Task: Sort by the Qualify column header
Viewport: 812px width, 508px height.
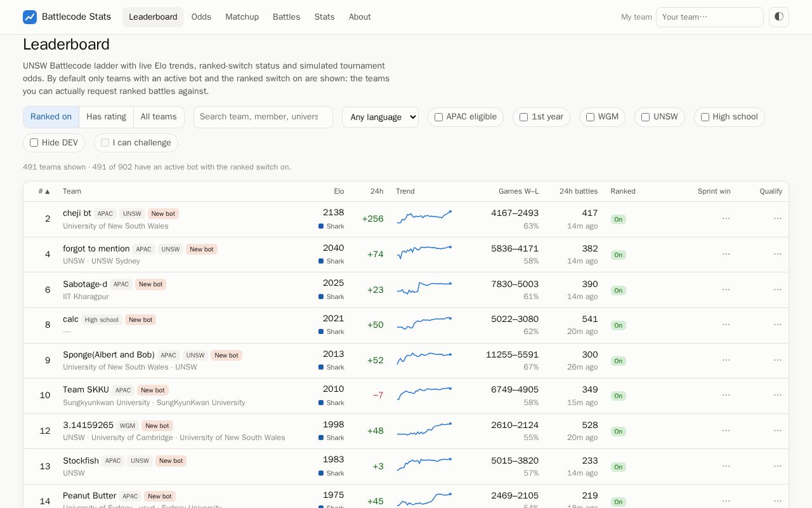Action: (x=771, y=191)
